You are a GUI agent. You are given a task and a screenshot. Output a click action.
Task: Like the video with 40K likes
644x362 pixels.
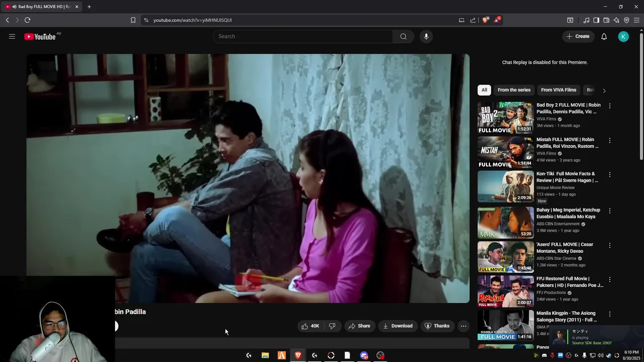tap(310, 326)
